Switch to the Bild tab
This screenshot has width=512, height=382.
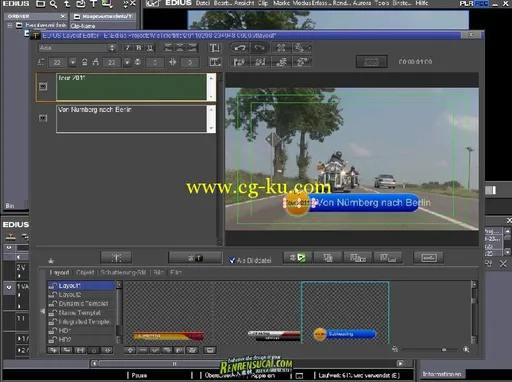(x=159, y=272)
